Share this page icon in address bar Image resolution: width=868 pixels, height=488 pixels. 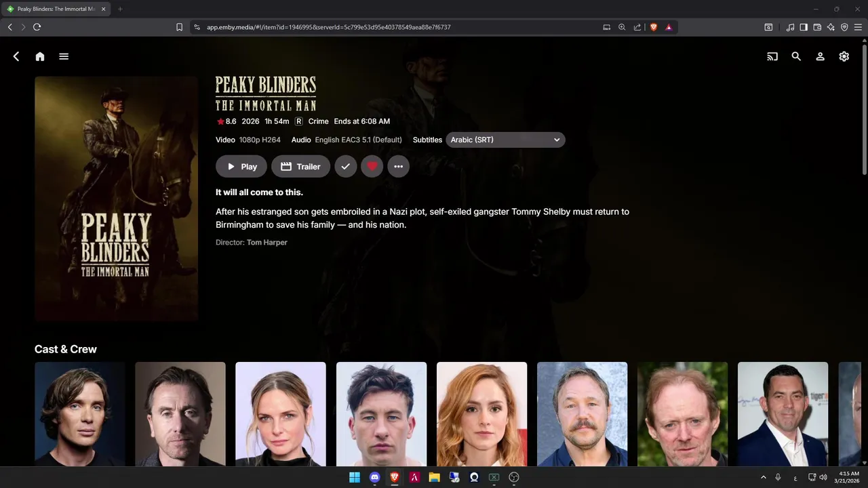(637, 27)
